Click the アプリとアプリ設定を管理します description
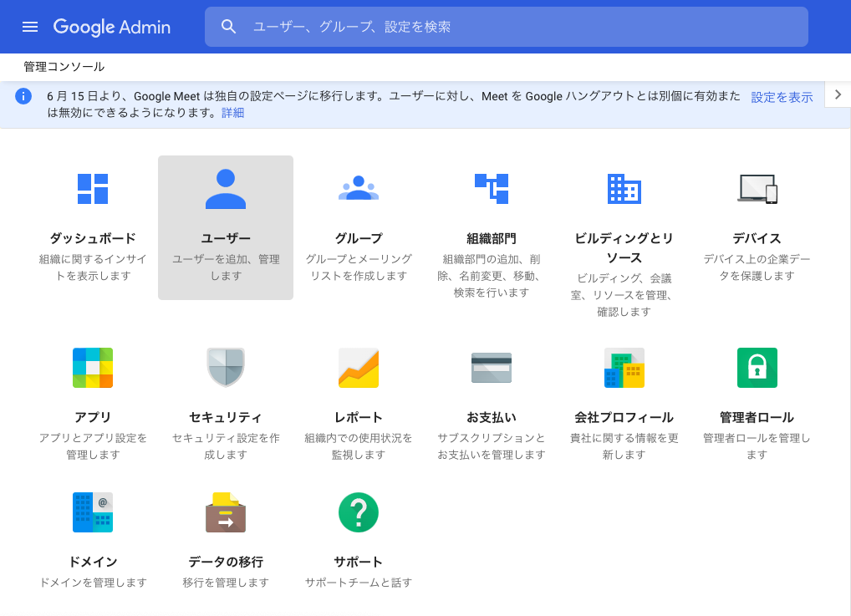Screen dimensions: 851x616 tap(93, 446)
